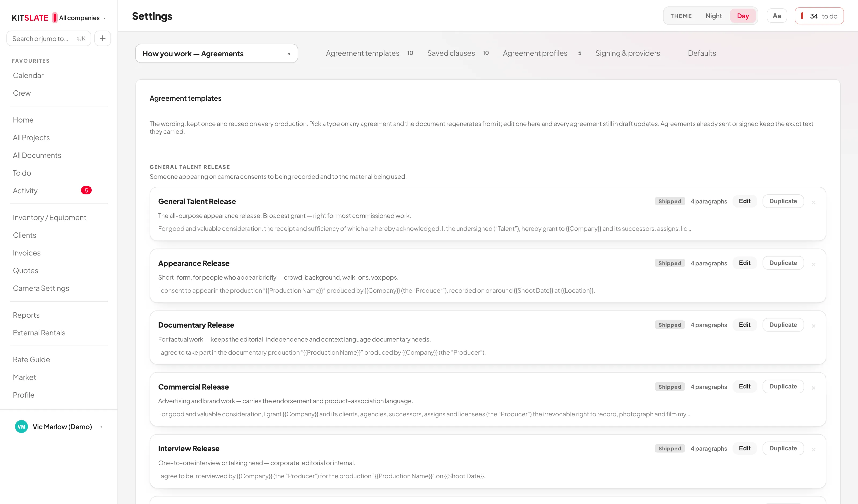Edit the Commercial Release template
858x504 pixels.
point(745,387)
